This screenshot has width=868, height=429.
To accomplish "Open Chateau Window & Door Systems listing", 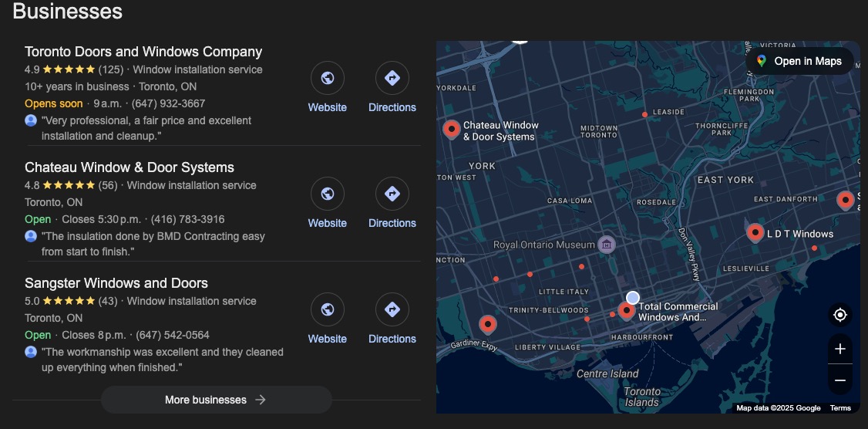I will coord(130,167).
